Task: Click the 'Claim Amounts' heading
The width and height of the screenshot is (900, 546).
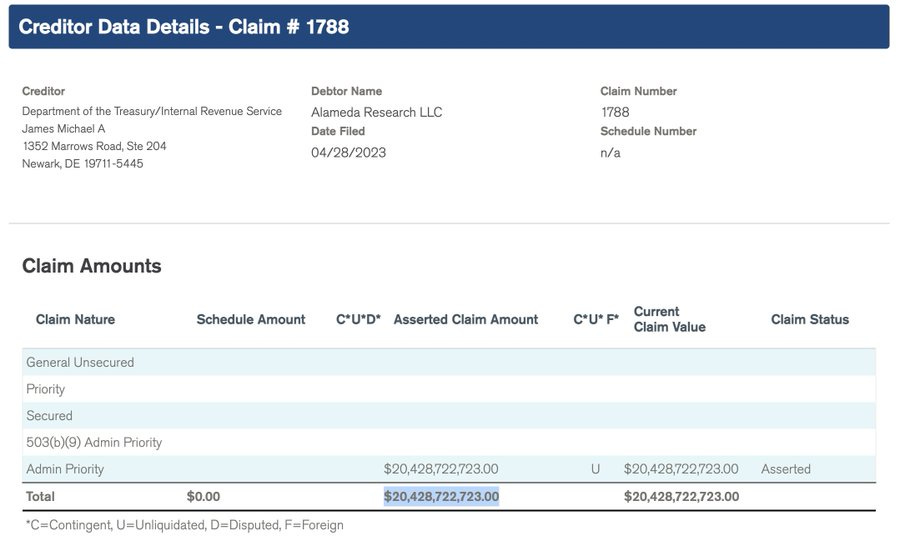Action: [92, 266]
